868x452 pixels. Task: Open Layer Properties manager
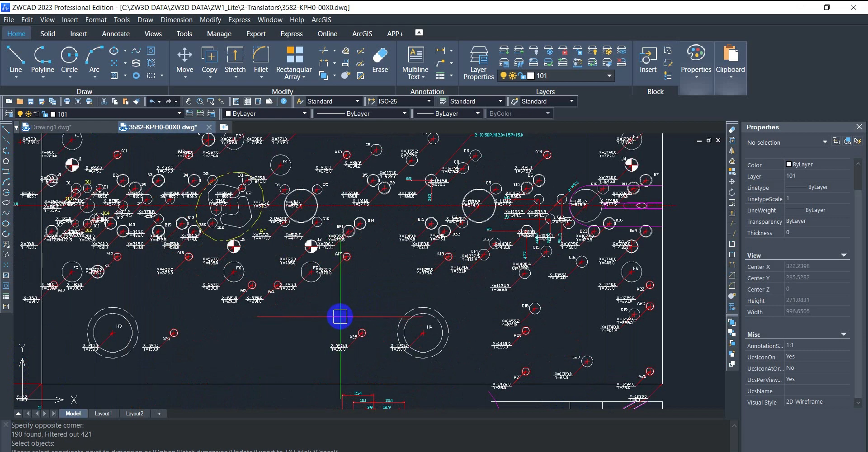pyautogui.click(x=479, y=62)
